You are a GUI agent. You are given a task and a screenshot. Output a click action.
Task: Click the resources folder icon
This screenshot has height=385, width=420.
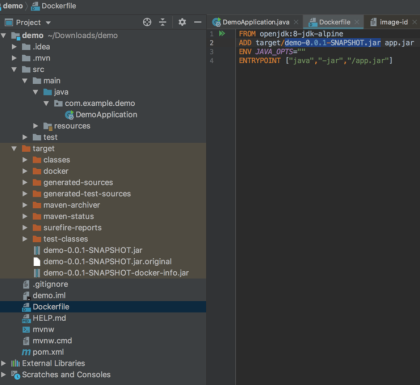48,126
